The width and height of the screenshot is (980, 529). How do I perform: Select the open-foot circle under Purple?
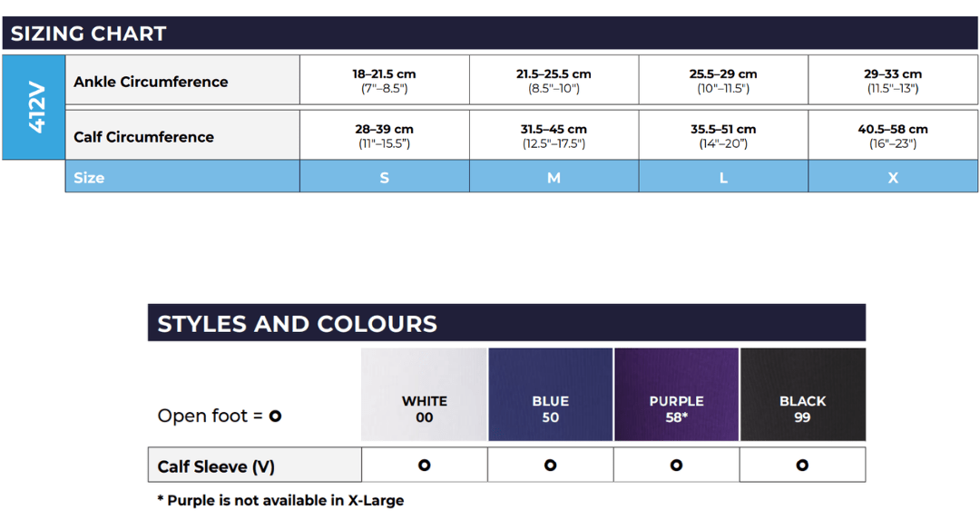[676, 465]
